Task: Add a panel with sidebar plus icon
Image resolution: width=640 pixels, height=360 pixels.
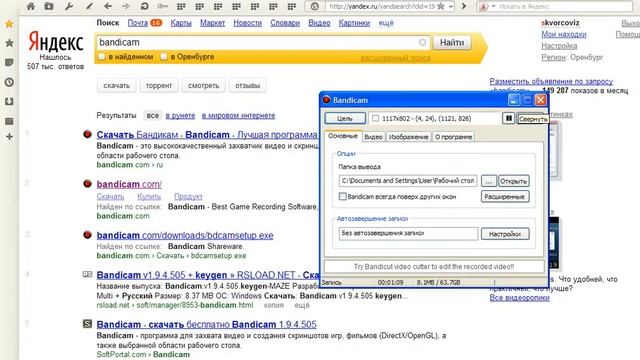Action: coord(9,137)
